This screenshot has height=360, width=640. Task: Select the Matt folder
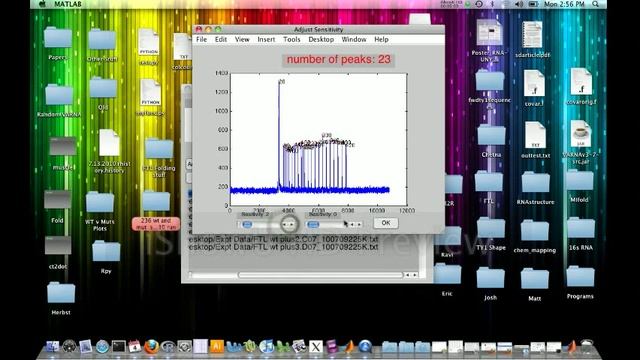[535, 278]
